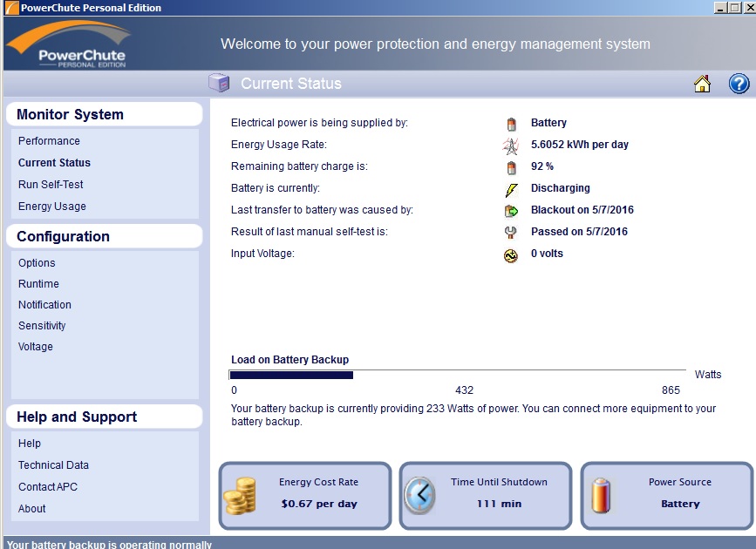Click 'Input Voltage:' label
Image resolution: width=756 pixels, height=549 pixels.
(262, 253)
